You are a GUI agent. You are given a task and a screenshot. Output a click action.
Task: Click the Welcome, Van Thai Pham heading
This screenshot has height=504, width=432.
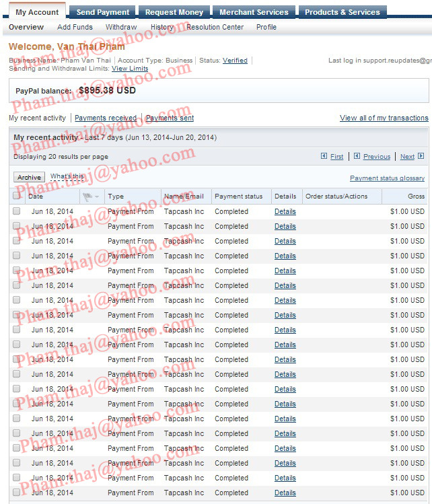pyautogui.click(x=67, y=46)
